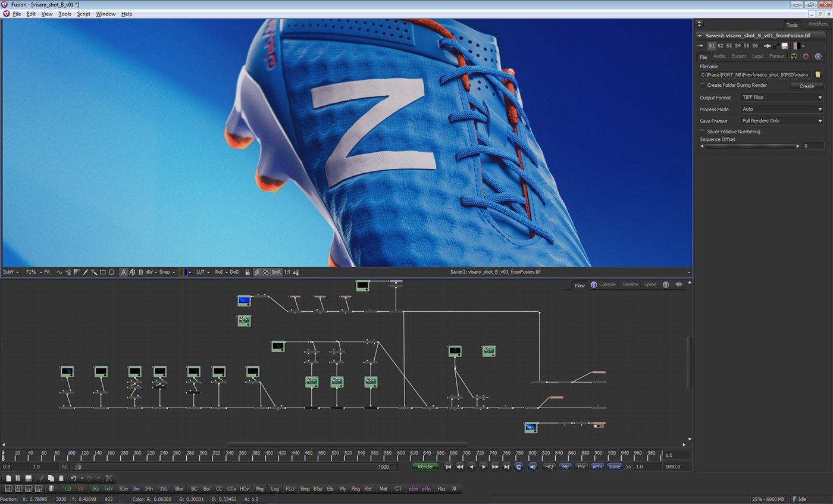Viewport: 833px width, 504px height.
Task: Open the Process Mode dropdown set to Auto
Action: click(x=781, y=109)
